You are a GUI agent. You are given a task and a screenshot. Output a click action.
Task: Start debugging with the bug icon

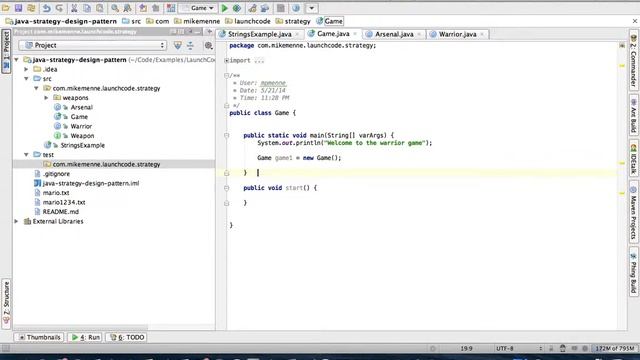pos(237,8)
